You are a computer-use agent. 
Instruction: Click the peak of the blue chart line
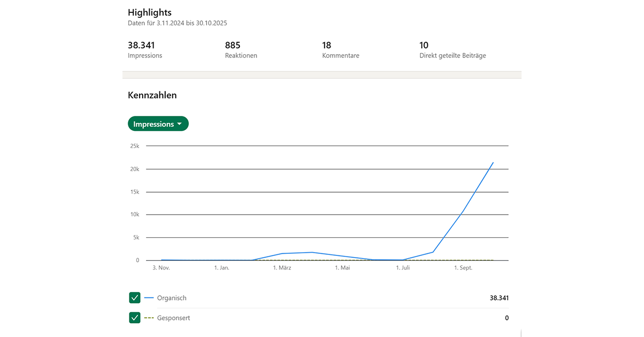(493, 163)
